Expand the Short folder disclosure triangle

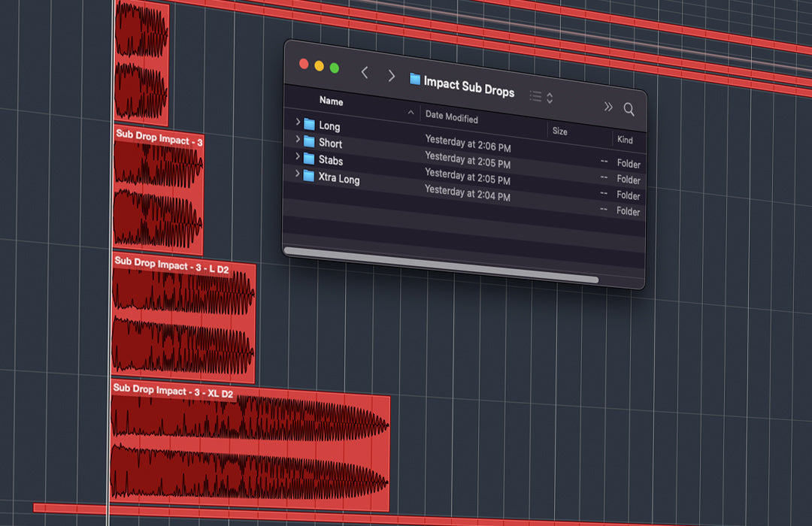coord(298,139)
